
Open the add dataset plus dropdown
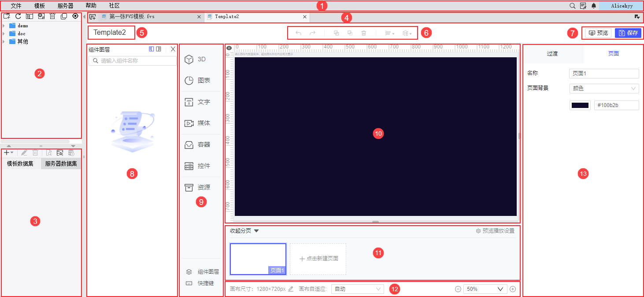coord(8,152)
